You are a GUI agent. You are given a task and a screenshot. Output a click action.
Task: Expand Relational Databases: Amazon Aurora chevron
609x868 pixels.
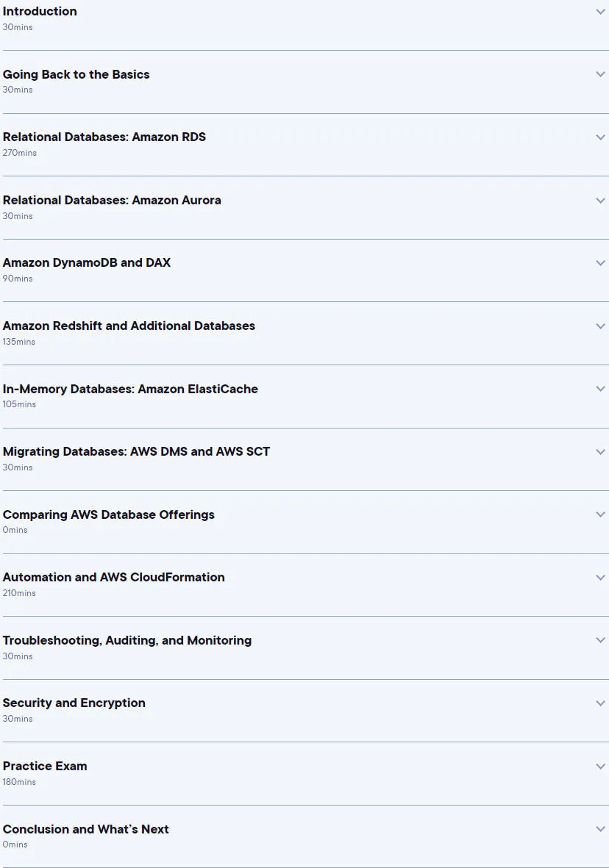(600, 201)
